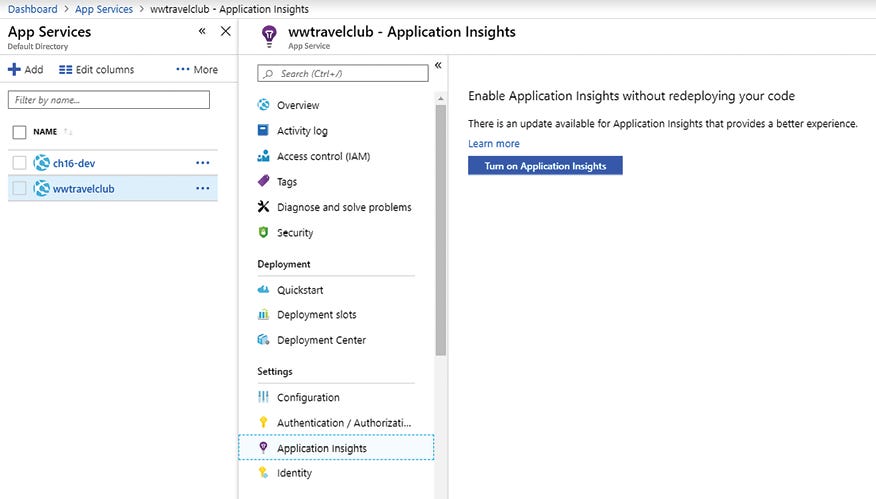
Task: Click the scrollbar up arrow in resource menu
Action: [441, 98]
